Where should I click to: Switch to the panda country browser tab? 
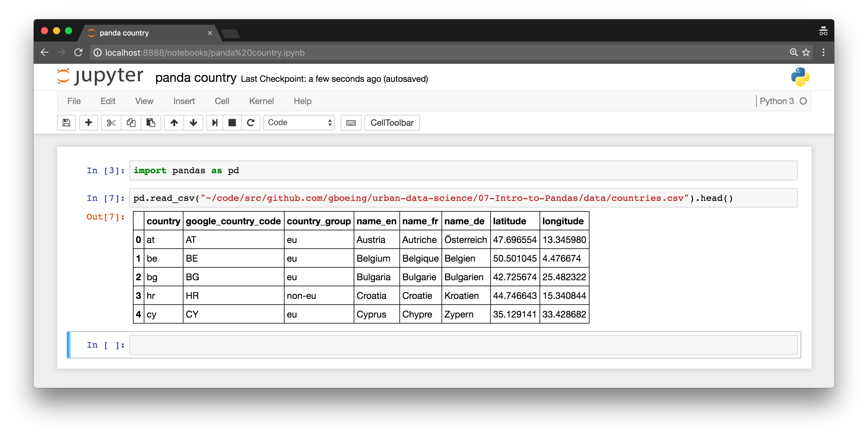(124, 33)
